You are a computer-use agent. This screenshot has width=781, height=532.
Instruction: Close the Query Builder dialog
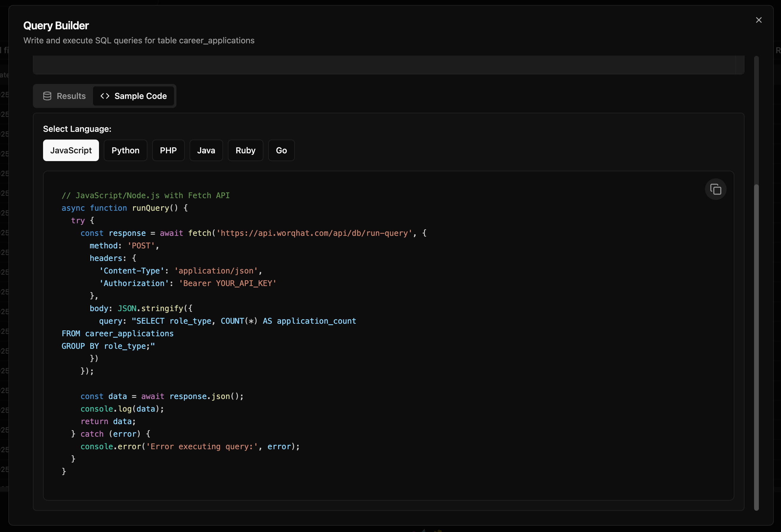[759, 20]
